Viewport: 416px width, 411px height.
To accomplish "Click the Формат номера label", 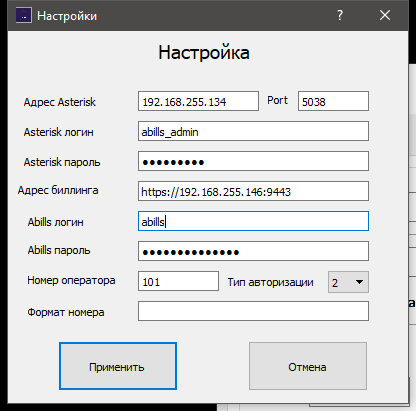I will 66,312.
